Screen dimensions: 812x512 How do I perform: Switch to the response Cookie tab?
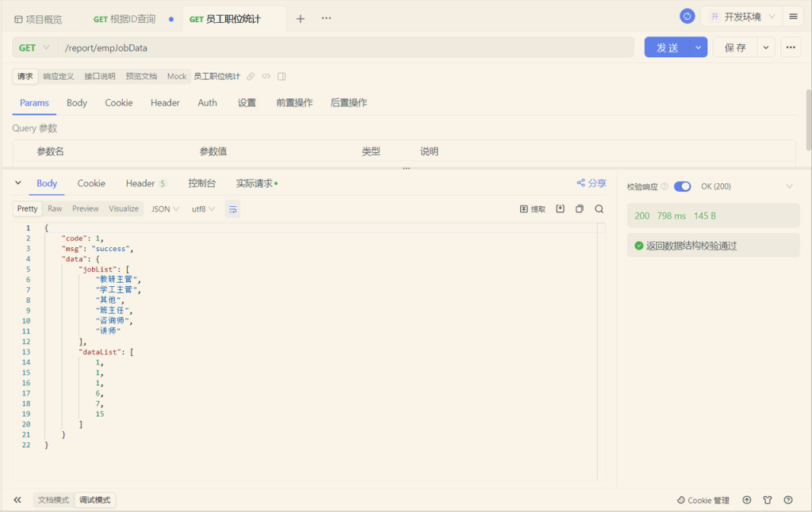pos(91,183)
